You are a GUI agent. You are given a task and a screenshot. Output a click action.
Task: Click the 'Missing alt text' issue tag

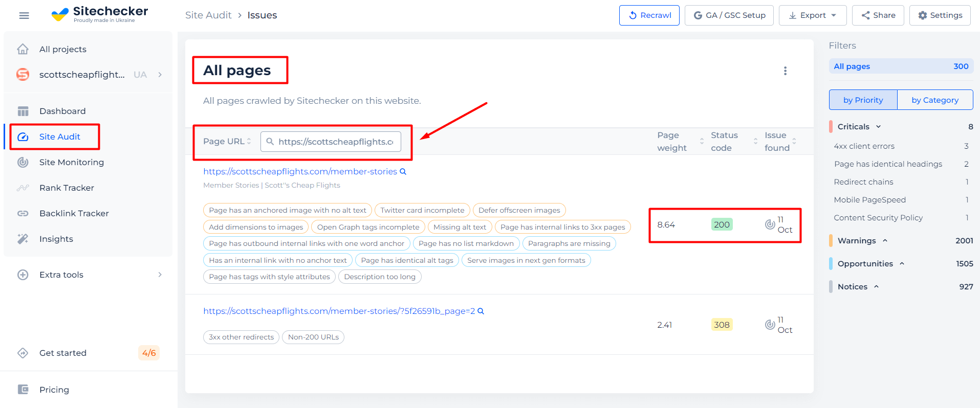[460, 227]
